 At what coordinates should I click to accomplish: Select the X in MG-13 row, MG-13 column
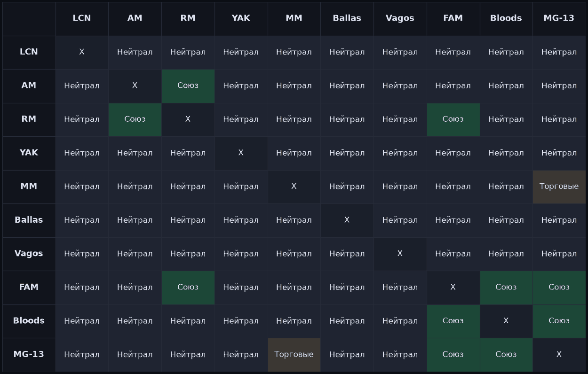(559, 354)
